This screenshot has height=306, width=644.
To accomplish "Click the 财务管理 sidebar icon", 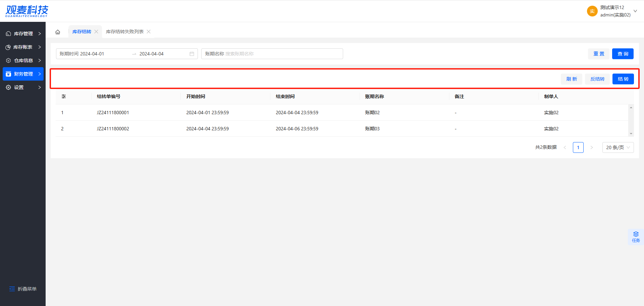I will 8,74.
